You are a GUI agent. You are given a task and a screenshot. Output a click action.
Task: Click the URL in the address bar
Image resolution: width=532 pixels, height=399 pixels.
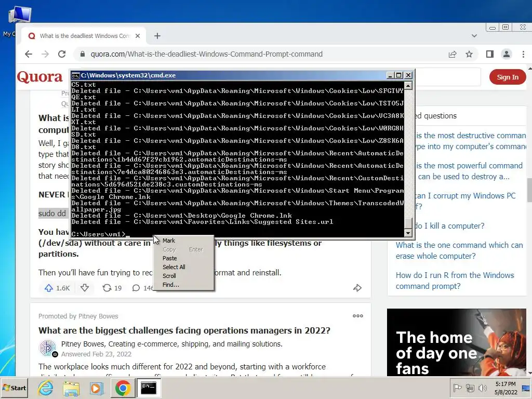coord(206,54)
